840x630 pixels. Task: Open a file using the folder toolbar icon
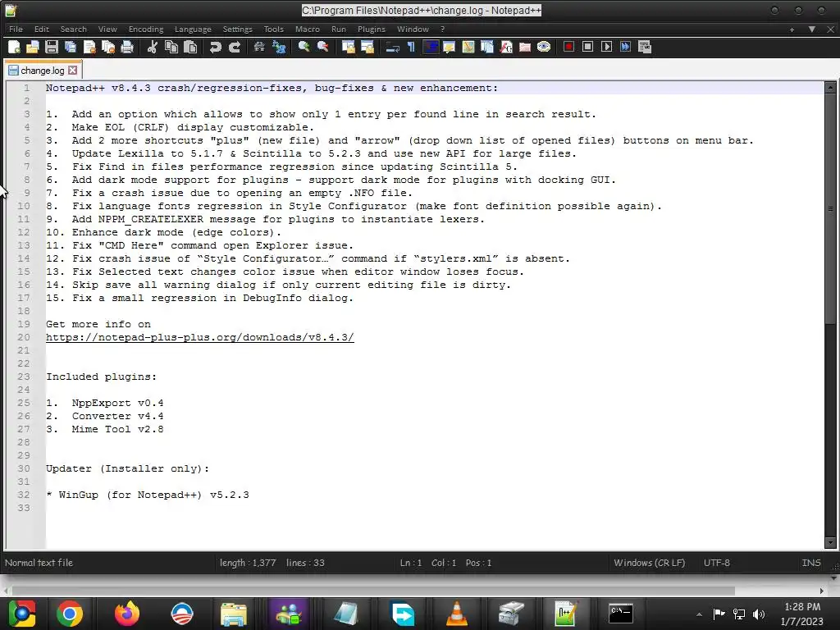coord(33,47)
